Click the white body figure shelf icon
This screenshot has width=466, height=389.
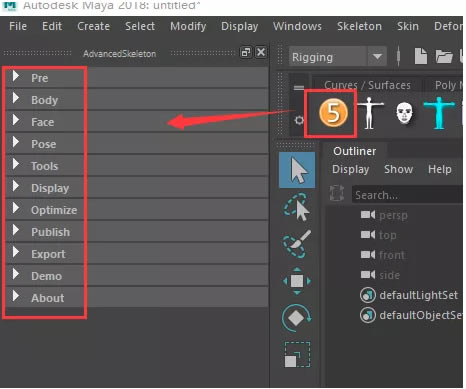point(369,113)
